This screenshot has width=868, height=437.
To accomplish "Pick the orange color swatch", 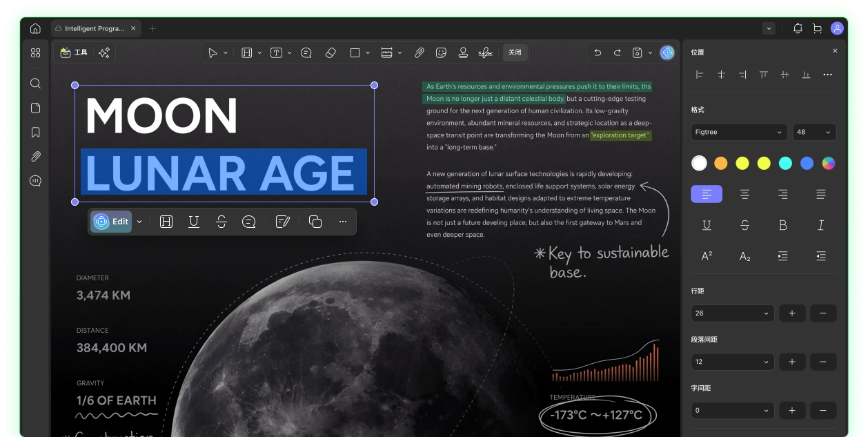I will tap(720, 163).
